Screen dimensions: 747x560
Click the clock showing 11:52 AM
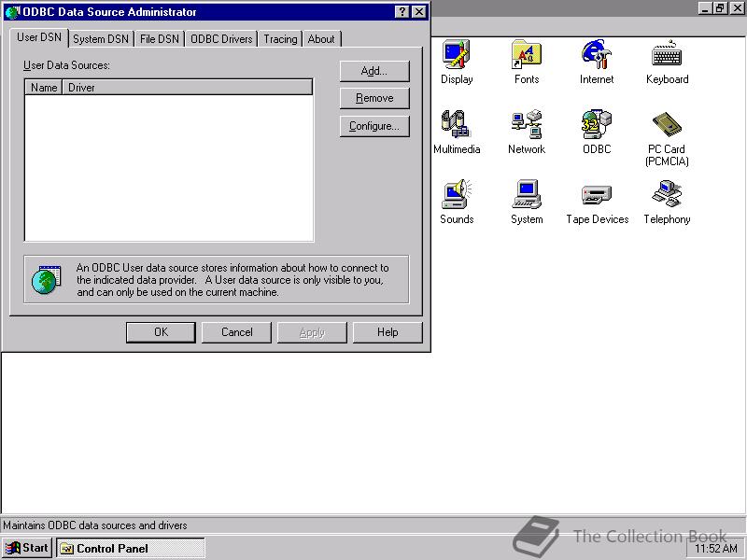(x=716, y=549)
